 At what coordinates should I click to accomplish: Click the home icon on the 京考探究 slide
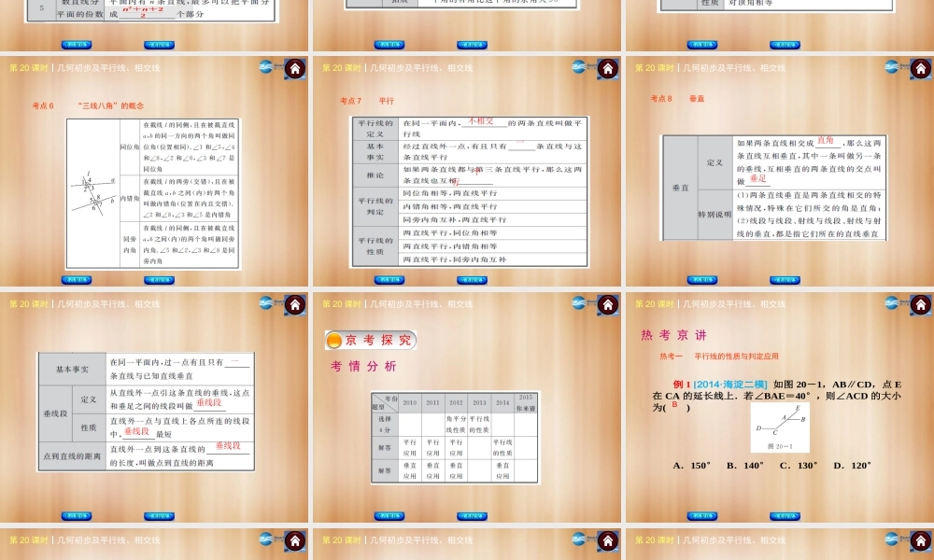click(x=608, y=305)
